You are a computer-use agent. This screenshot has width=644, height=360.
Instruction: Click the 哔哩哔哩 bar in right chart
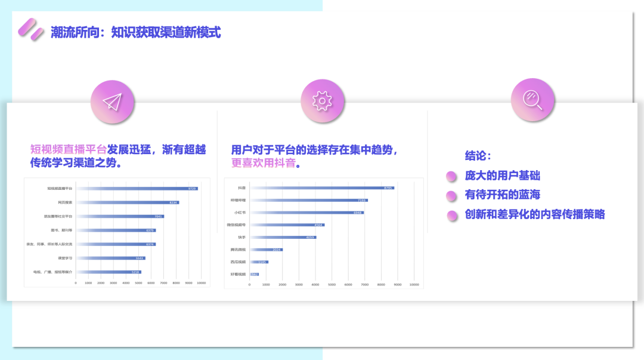coord(309,201)
